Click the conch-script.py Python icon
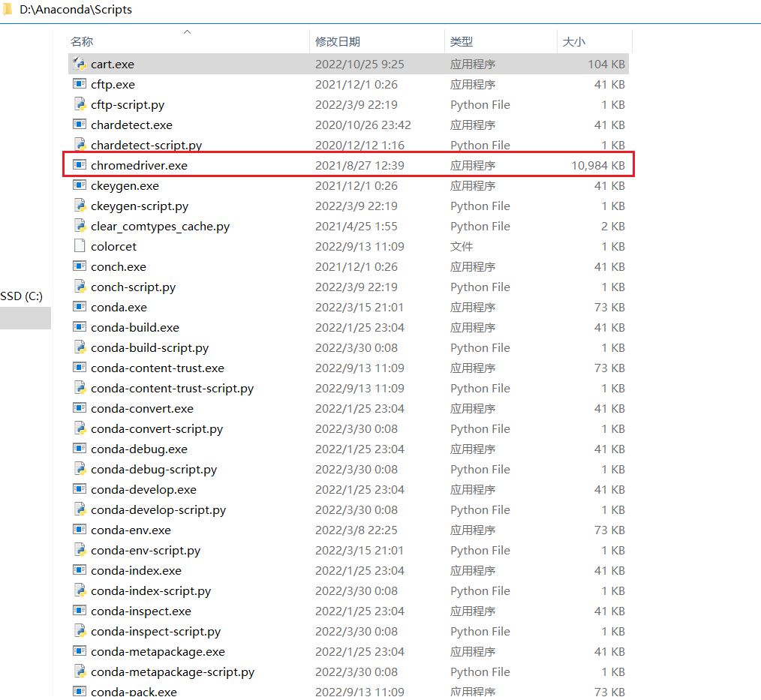761x700 pixels. pyautogui.click(x=80, y=287)
